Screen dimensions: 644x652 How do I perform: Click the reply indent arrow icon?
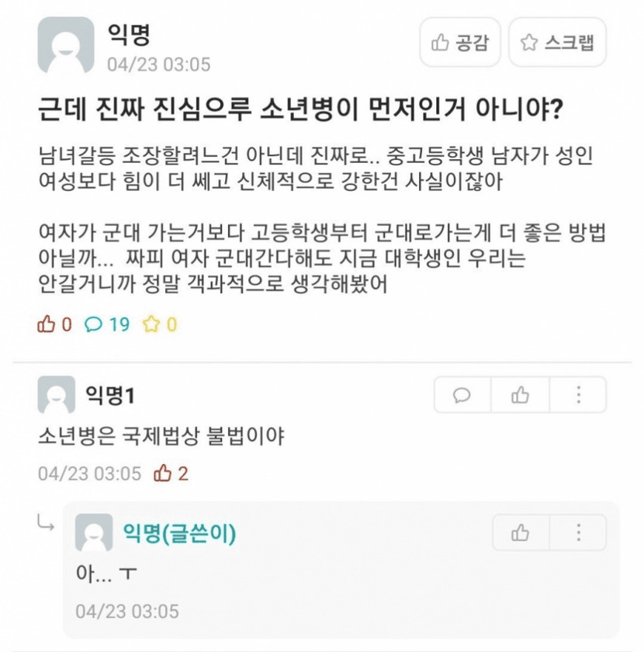(x=46, y=525)
